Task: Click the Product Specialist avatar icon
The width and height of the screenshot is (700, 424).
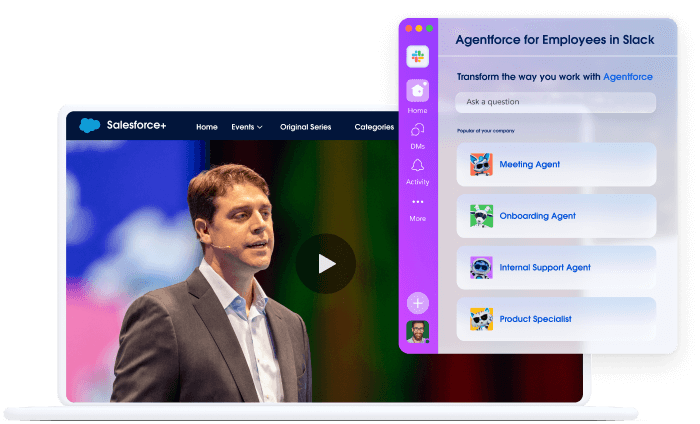Action: point(481,319)
